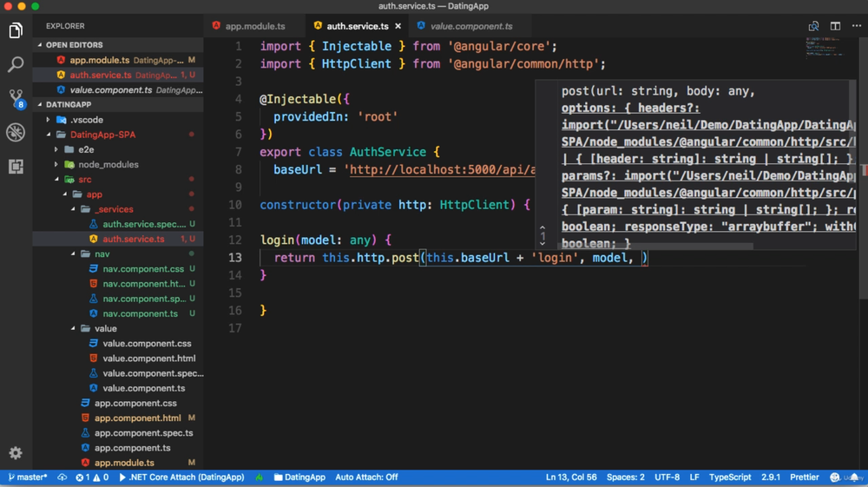Change end of line sequence LF

[694, 477]
